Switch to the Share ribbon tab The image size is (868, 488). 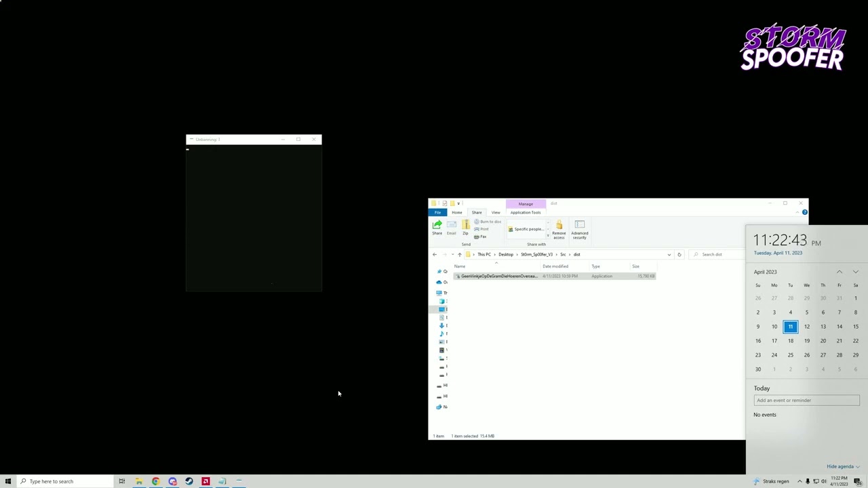point(477,212)
